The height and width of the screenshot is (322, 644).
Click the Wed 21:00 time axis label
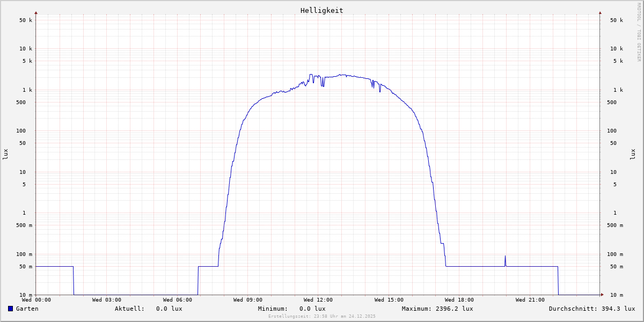pyautogui.click(x=530, y=300)
